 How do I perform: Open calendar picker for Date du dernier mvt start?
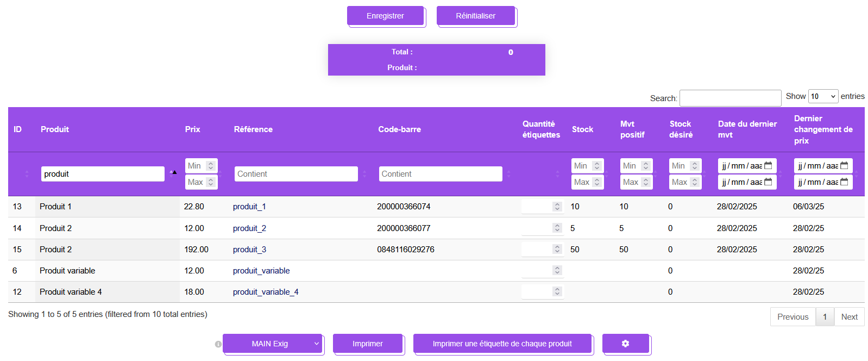click(768, 166)
